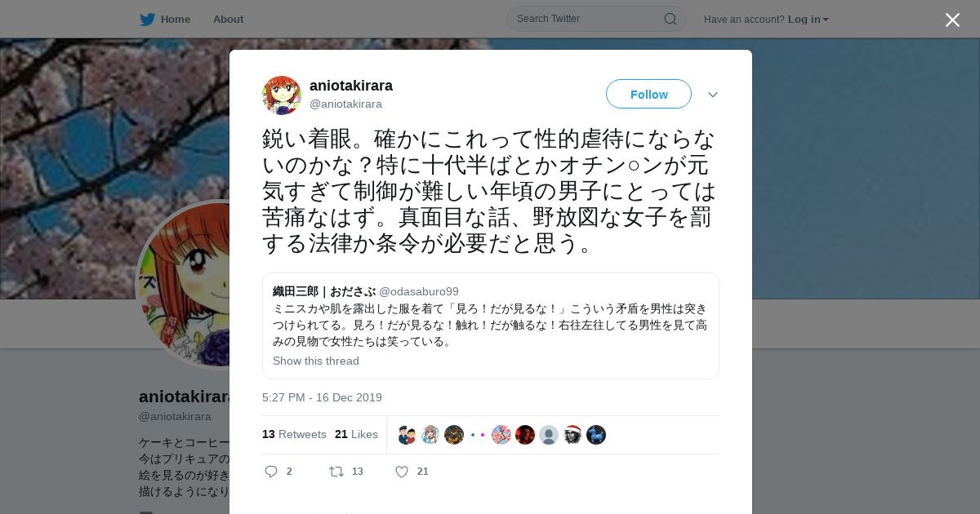Click the last blue liker avatar
The height and width of the screenshot is (514, 980).
point(596,435)
